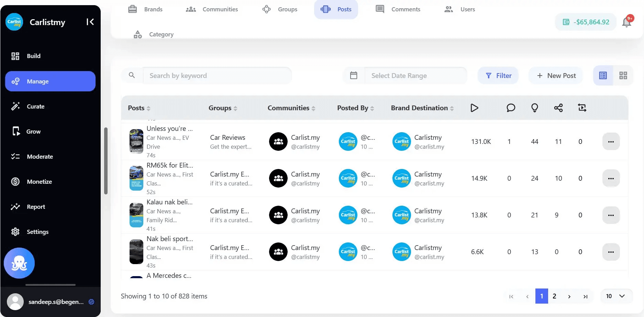
Task: Open the Filter button
Action: tap(498, 76)
